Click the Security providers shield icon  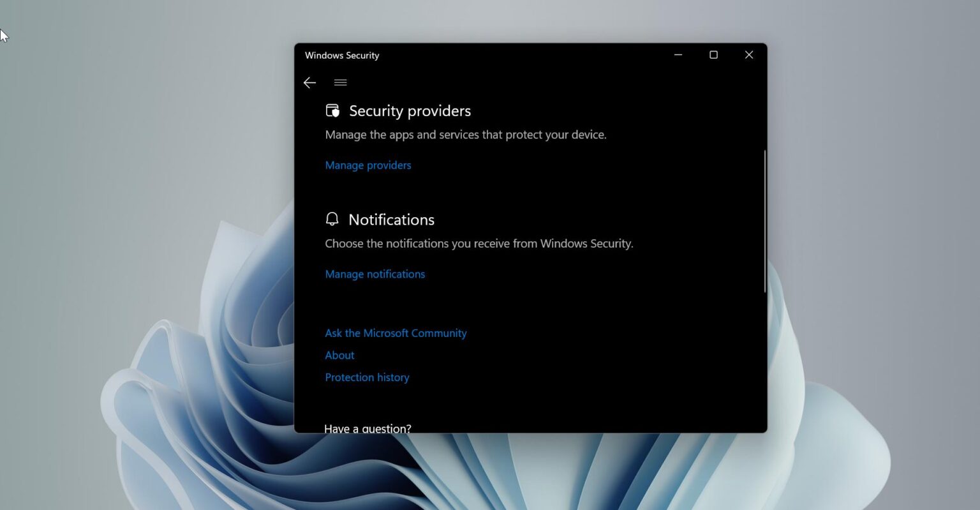click(332, 110)
